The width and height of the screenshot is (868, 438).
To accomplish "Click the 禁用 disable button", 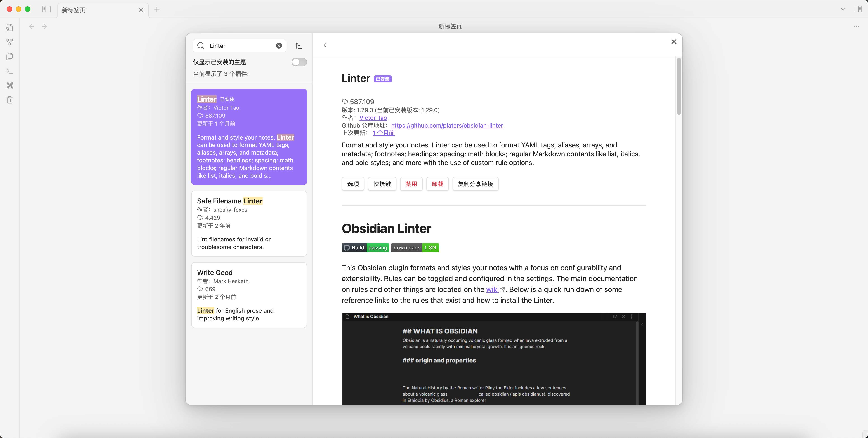I will [411, 184].
